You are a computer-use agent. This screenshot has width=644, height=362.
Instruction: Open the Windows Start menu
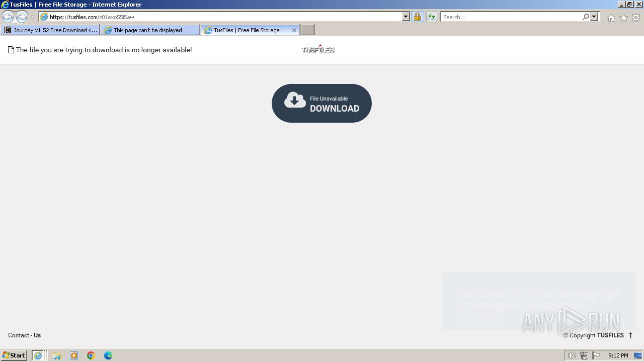point(14,355)
